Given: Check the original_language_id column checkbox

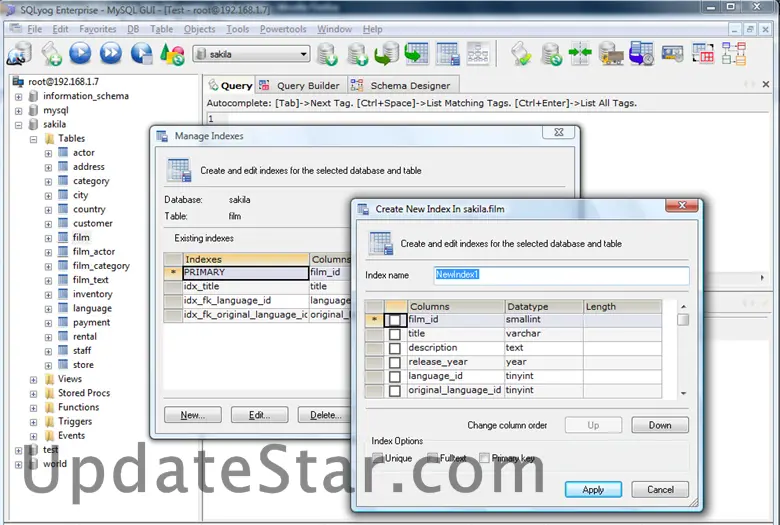Looking at the screenshot, I should [x=394, y=391].
